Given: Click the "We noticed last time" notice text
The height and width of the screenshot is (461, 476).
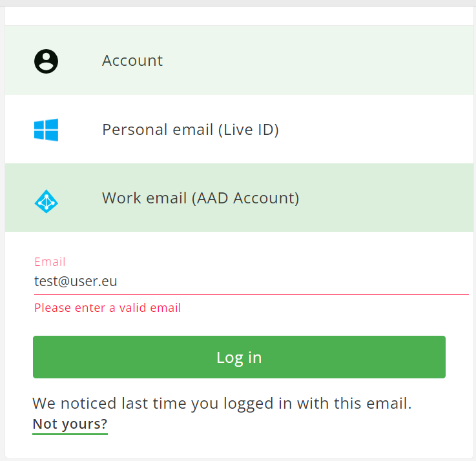Looking at the screenshot, I should pyautogui.click(x=222, y=404).
